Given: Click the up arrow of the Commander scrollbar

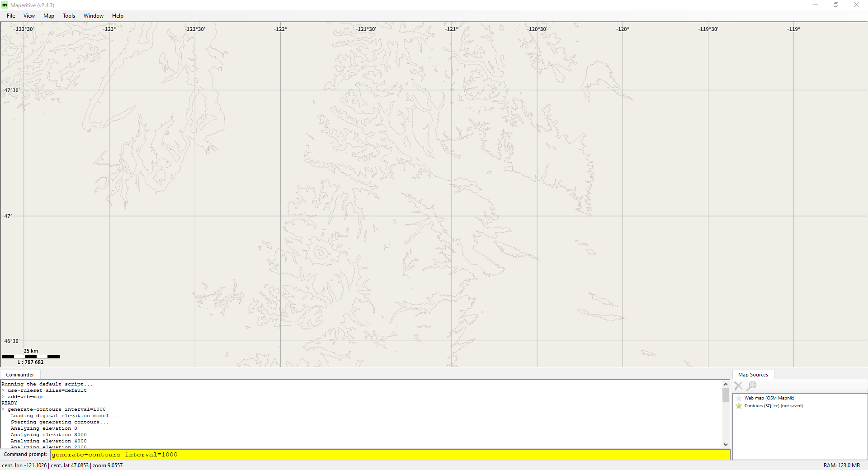Looking at the screenshot, I should pyautogui.click(x=726, y=384).
